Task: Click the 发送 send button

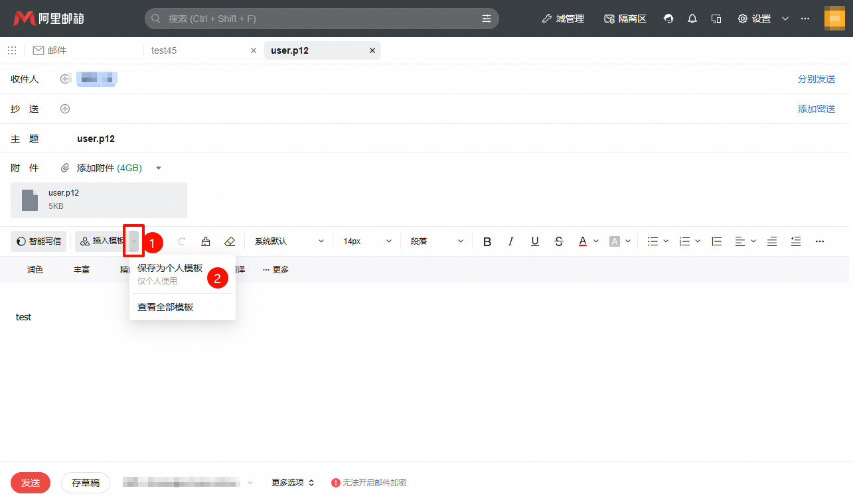Action: (31, 483)
